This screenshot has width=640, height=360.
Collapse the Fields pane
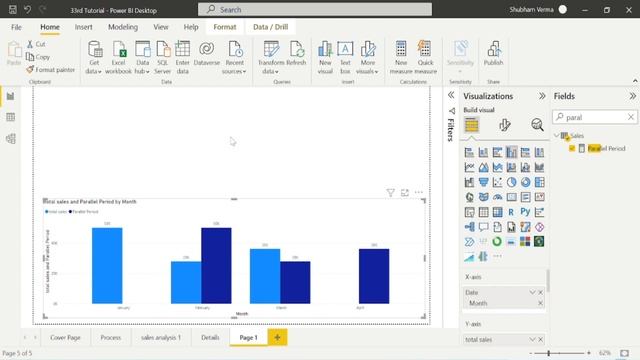pyautogui.click(x=633, y=96)
